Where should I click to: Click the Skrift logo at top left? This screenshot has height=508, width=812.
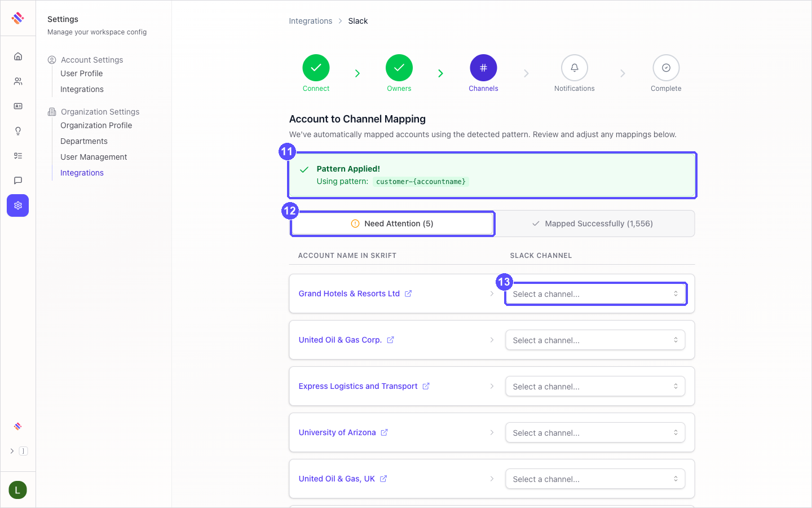coord(18,18)
